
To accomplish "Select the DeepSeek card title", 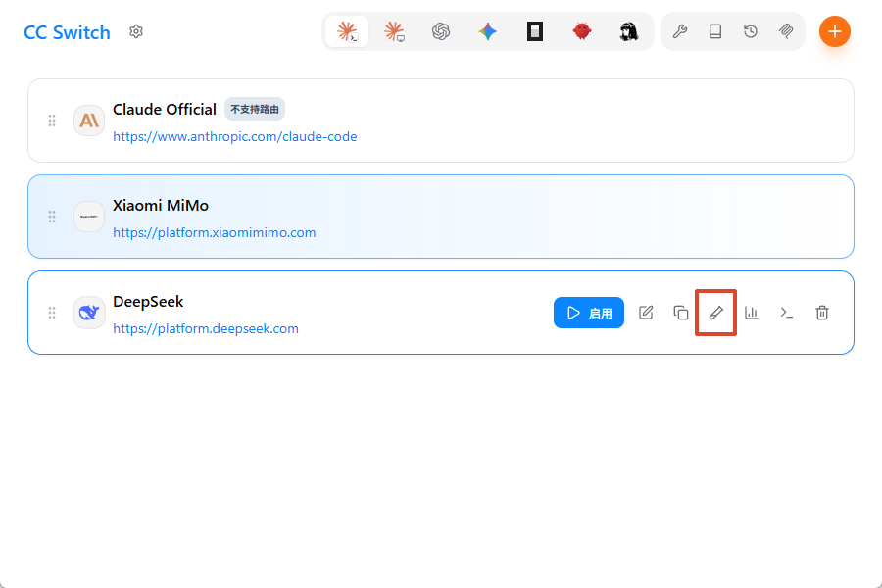I will coord(148,302).
